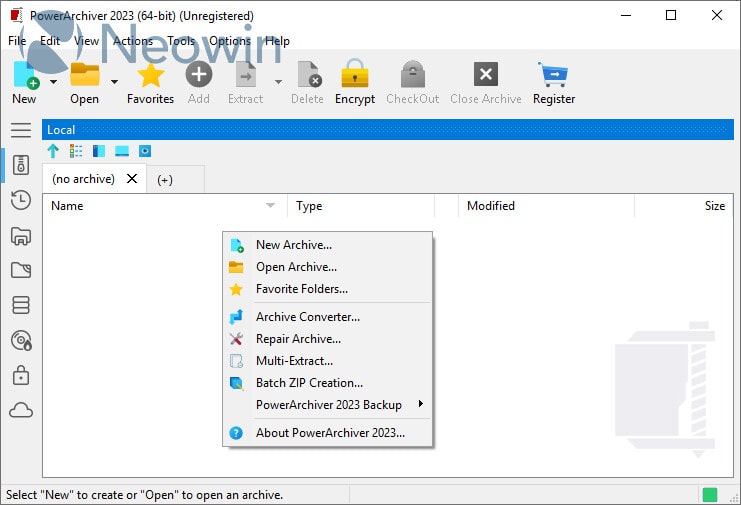Open the sidebar icon below the history clock
741x505 pixels.
pos(21,236)
